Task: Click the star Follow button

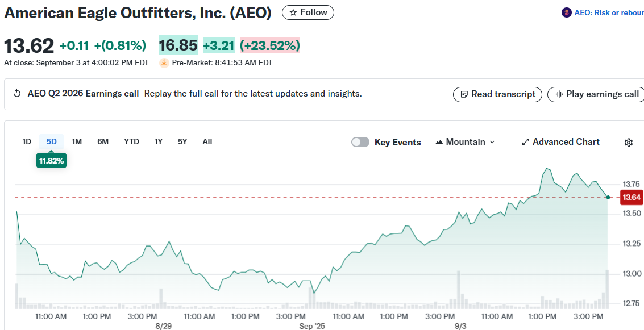Action: point(308,12)
